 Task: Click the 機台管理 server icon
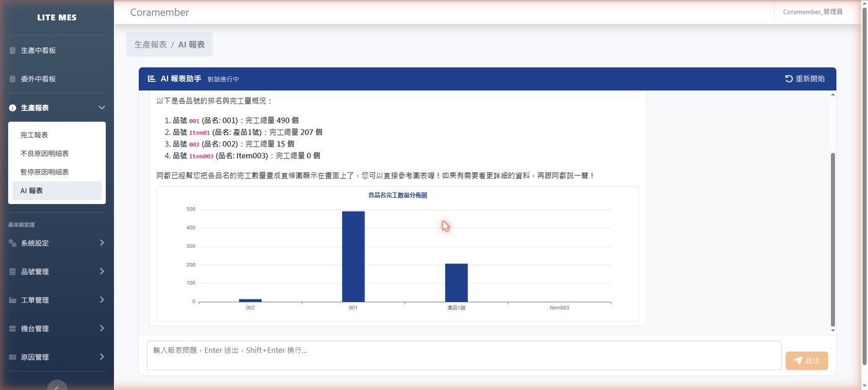pyautogui.click(x=12, y=329)
